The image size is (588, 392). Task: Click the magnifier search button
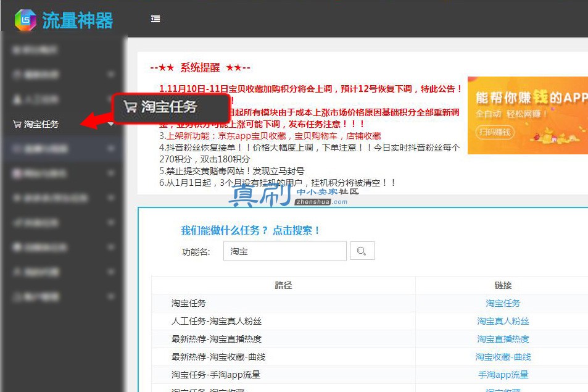(362, 251)
